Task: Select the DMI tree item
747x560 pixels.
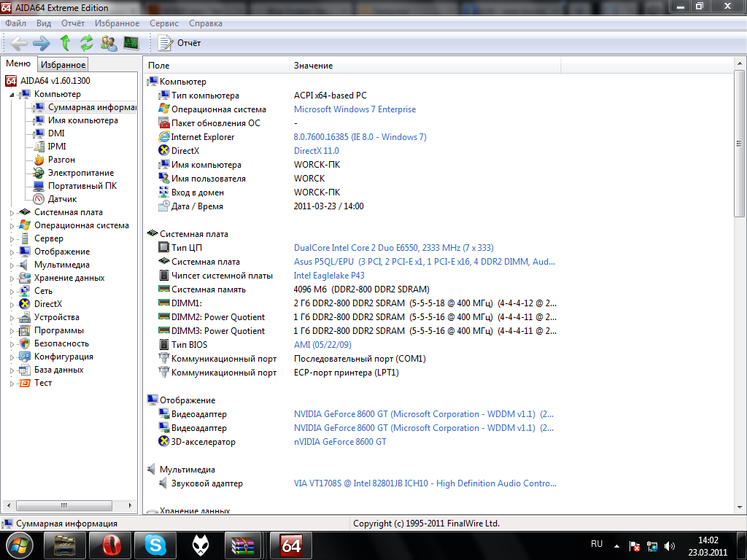Action: 56,133
